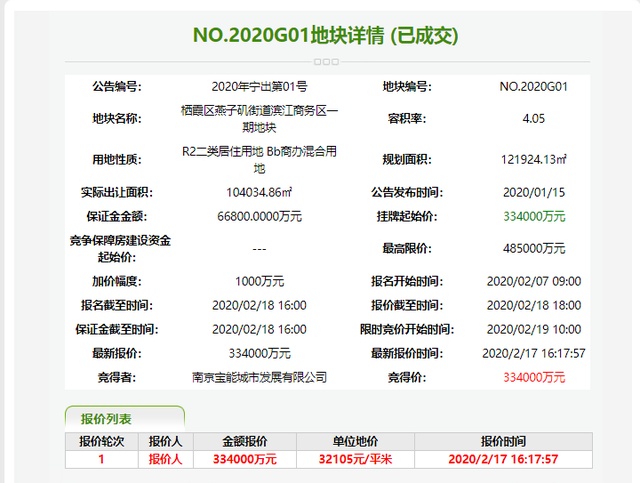Select the planned area 121924.13㎡
Viewport: 640px width, 483px height.
(x=533, y=158)
